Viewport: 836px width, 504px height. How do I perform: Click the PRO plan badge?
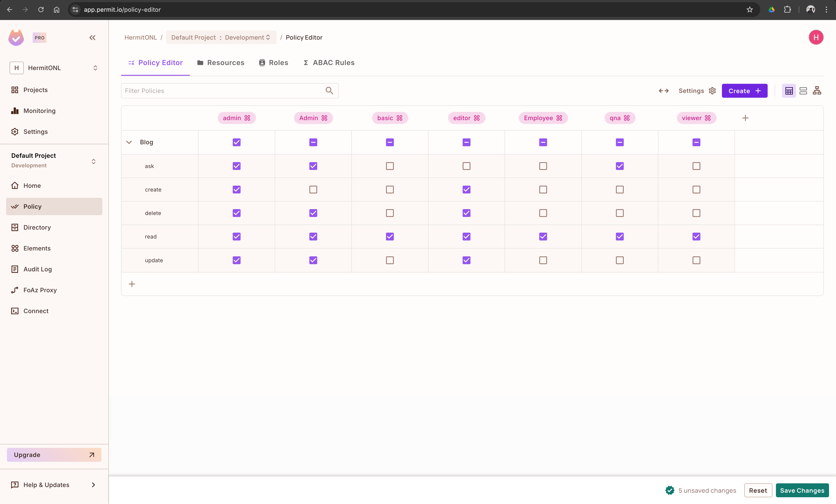coord(39,38)
